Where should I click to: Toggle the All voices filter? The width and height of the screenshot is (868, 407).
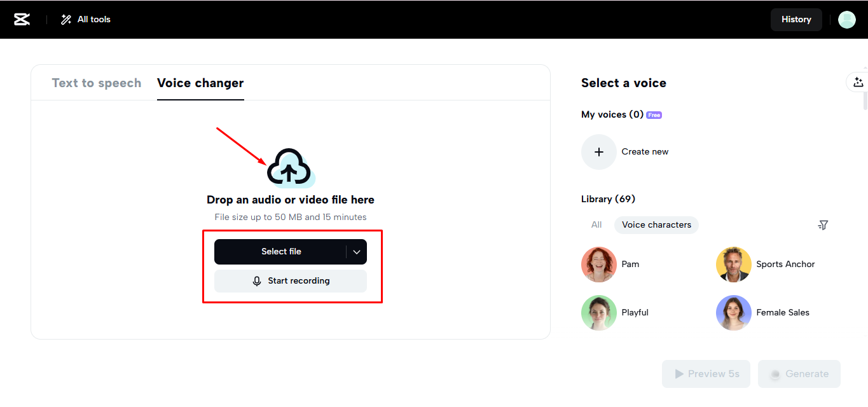pyautogui.click(x=596, y=224)
